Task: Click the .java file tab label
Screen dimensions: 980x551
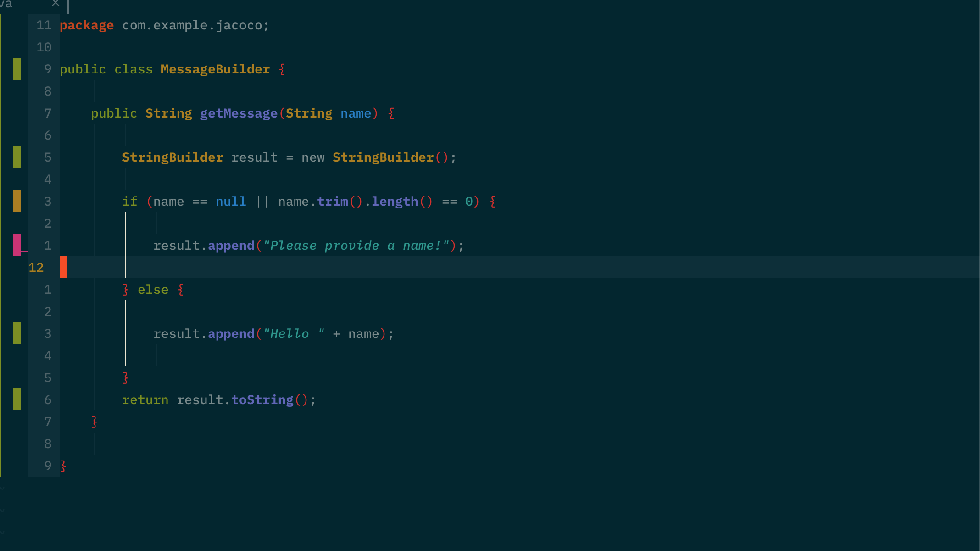Action: click(x=6, y=4)
